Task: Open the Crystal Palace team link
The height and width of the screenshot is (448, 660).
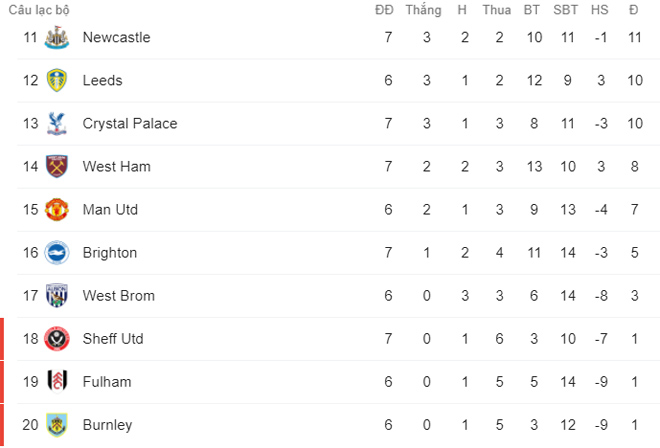Action: [129, 124]
